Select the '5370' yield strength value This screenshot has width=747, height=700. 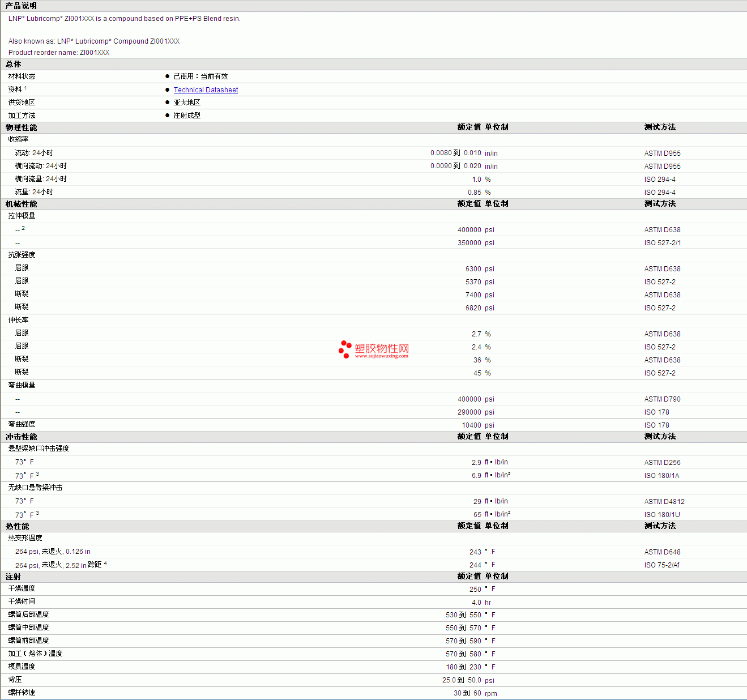point(473,282)
